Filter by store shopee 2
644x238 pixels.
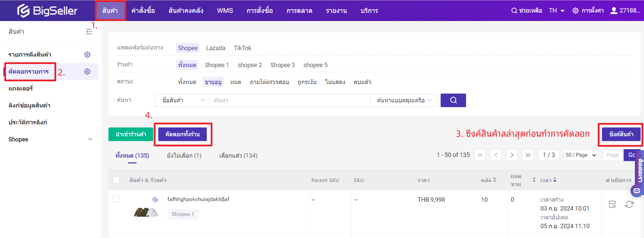point(250,65)
